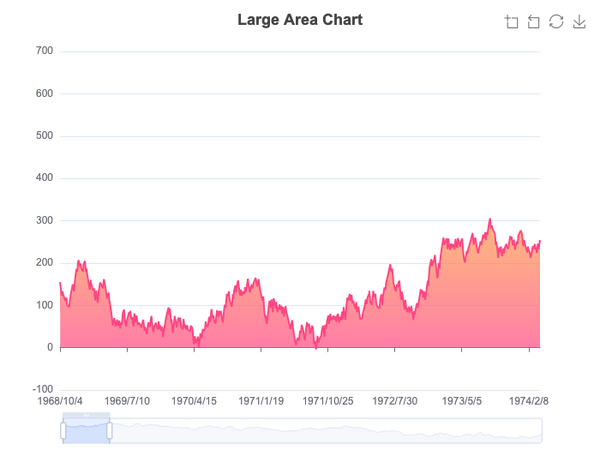Click the 1970/4/15 axis date label

(x=194, y=401)
